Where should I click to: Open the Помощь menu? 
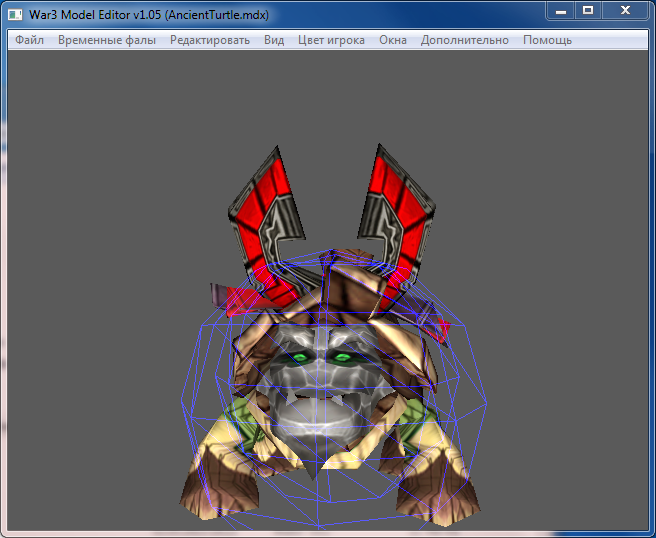(547, 40)
